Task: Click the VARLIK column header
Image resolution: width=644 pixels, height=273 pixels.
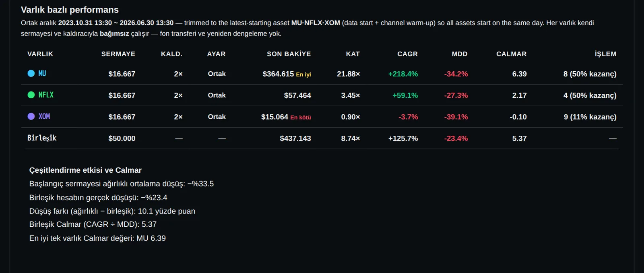Action: (40, 54)
